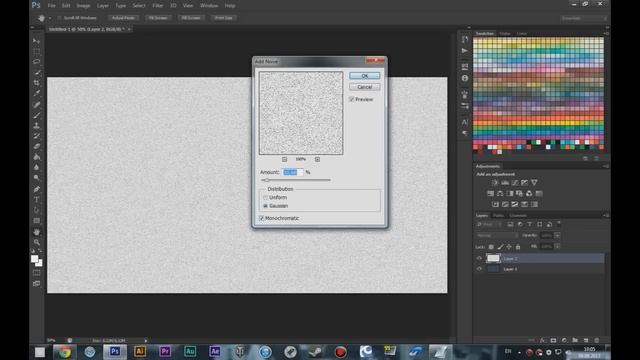640x360 pixels.
Task: Open tool preset picker arrow in options bar
Action: (x=50, y=18)
